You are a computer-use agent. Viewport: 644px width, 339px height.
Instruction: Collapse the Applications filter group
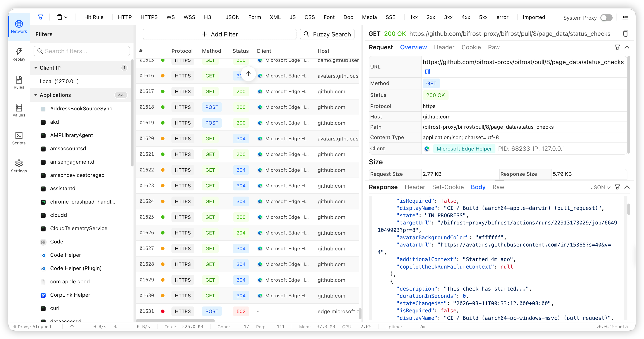pos(36,95)
